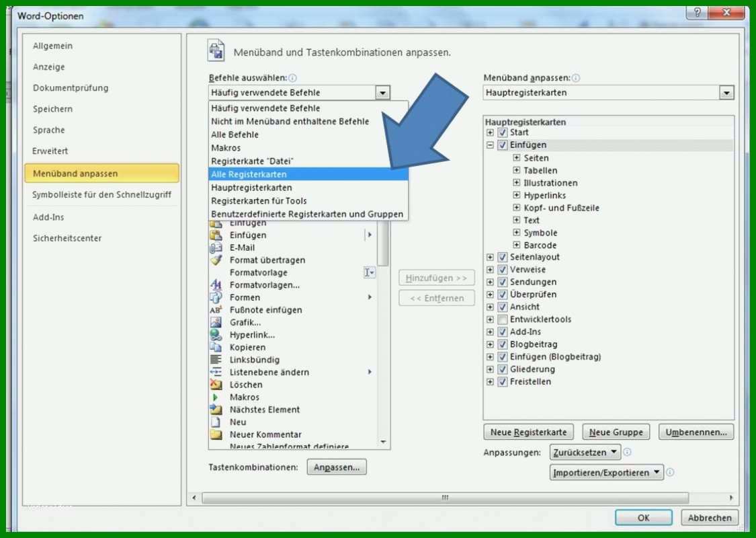Click the help question mark button
Image resolution: width=756 pixels, height=538 pixels.
697,12
